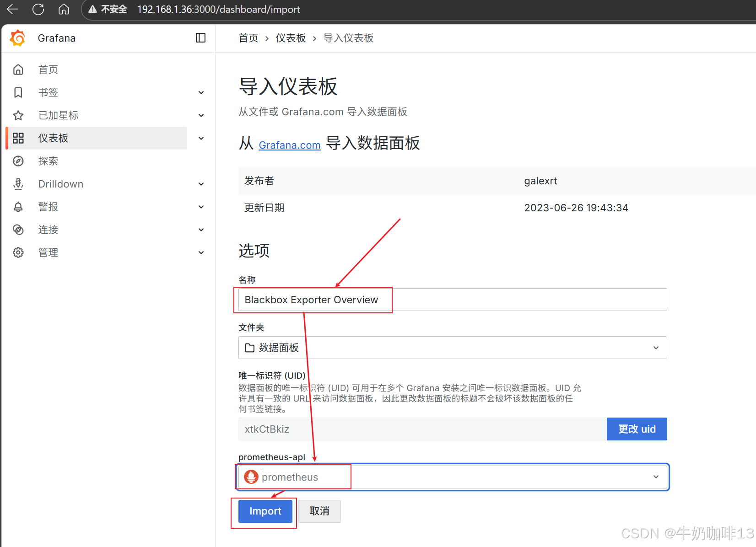
Task: Click the folder icon in 文件夹 field
Action: coord(250,348)
